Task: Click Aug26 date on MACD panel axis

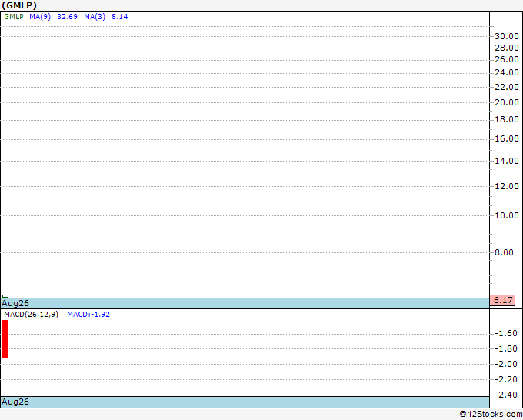Action: coord(15,402)
